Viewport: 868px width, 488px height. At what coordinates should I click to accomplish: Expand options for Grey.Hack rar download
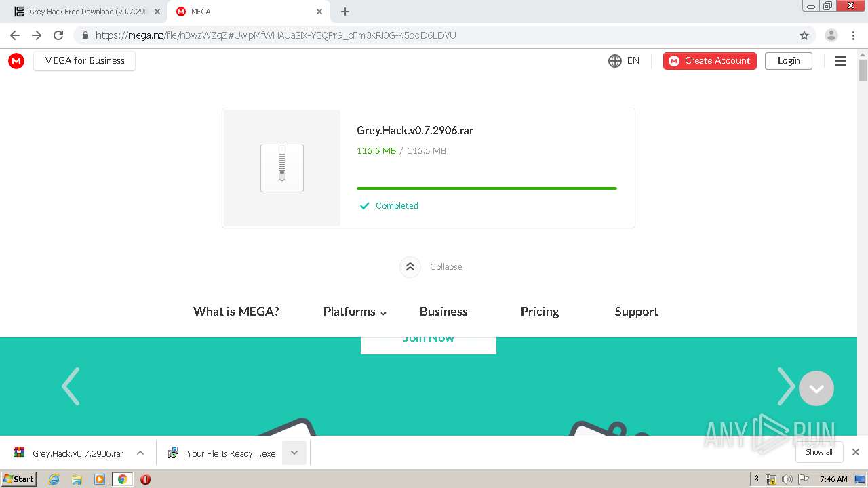(140, 453)
